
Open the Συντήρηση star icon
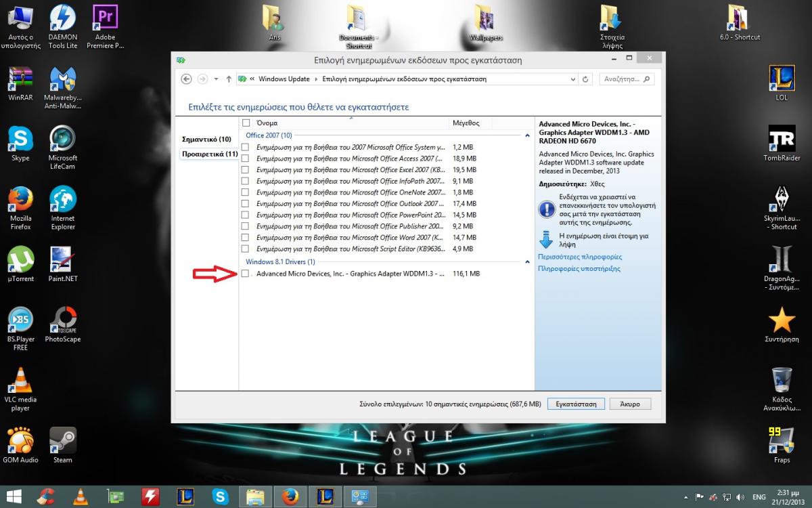(x=782, y=325)
